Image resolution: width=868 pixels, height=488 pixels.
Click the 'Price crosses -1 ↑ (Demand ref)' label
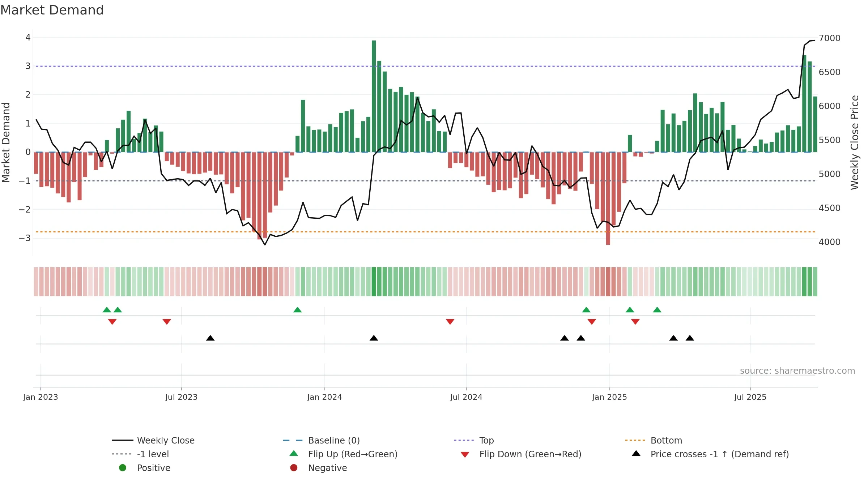720,454
